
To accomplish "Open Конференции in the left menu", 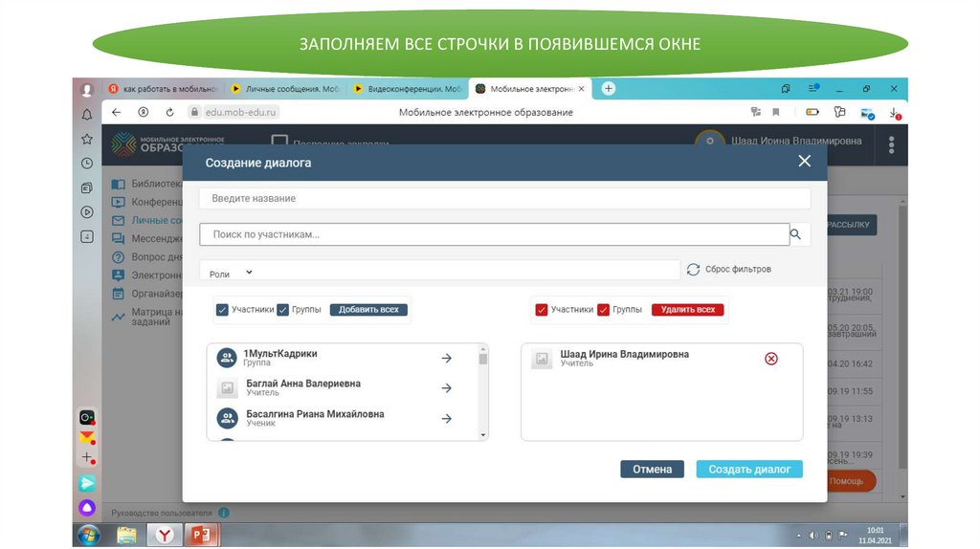I will tap(146, 202).
